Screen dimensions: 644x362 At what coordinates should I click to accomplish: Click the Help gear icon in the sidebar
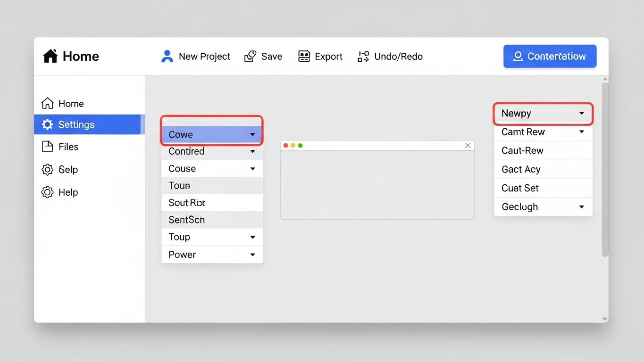tap(47, 192)
